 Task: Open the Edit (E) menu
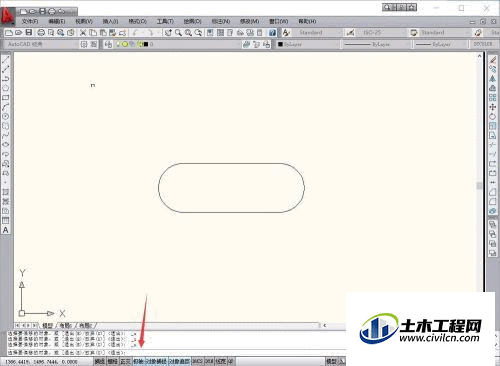[x=57, y=21]
